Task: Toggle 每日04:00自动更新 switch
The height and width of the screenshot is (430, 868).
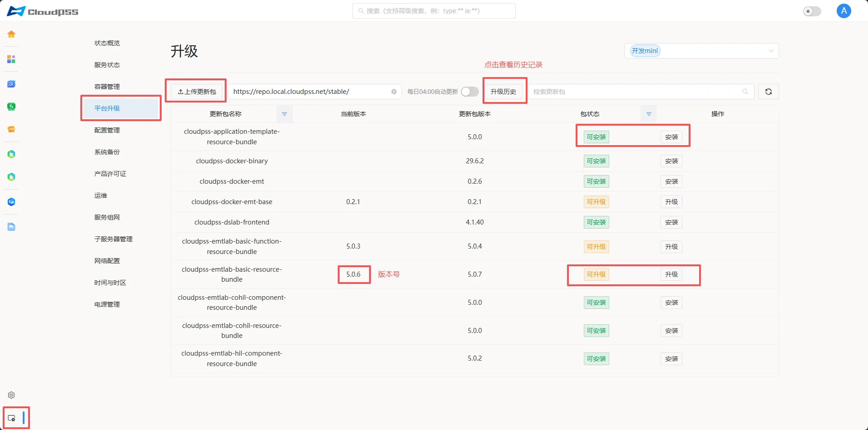Action: [x=470, y=92]
